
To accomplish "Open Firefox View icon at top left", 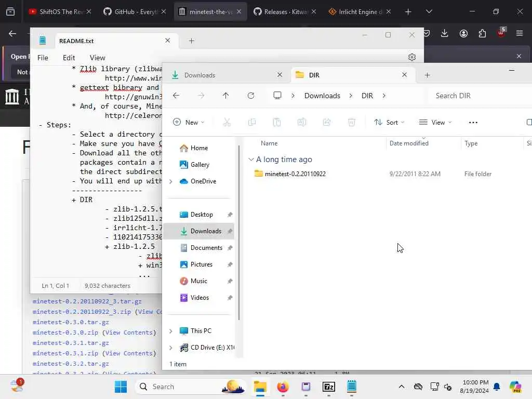I will (x=10, y=12).
